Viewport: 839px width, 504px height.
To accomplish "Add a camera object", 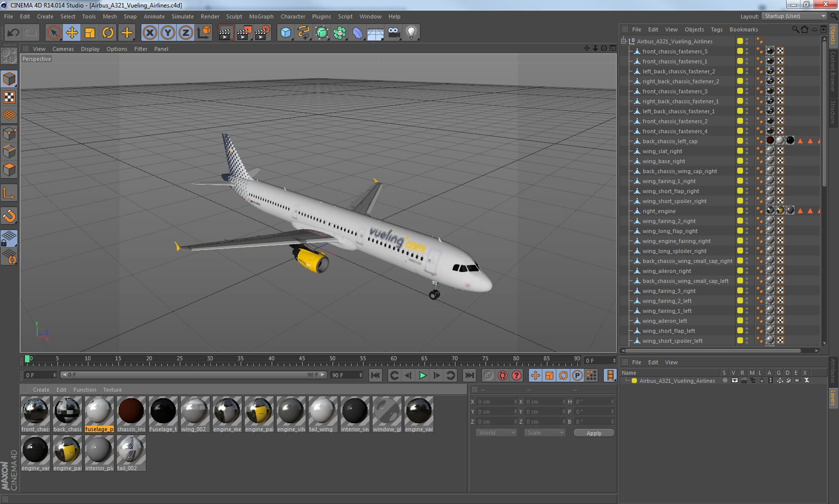I will point(394,33).
